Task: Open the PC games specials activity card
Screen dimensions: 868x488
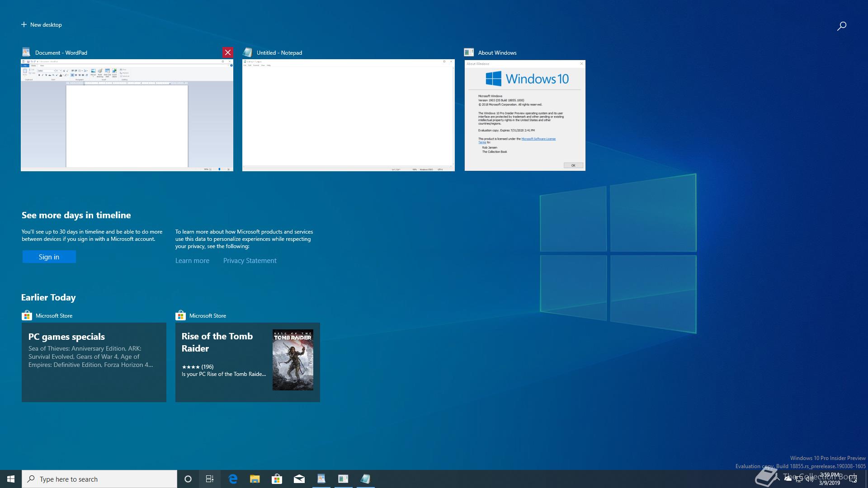Action: click(x=94, y=362)
